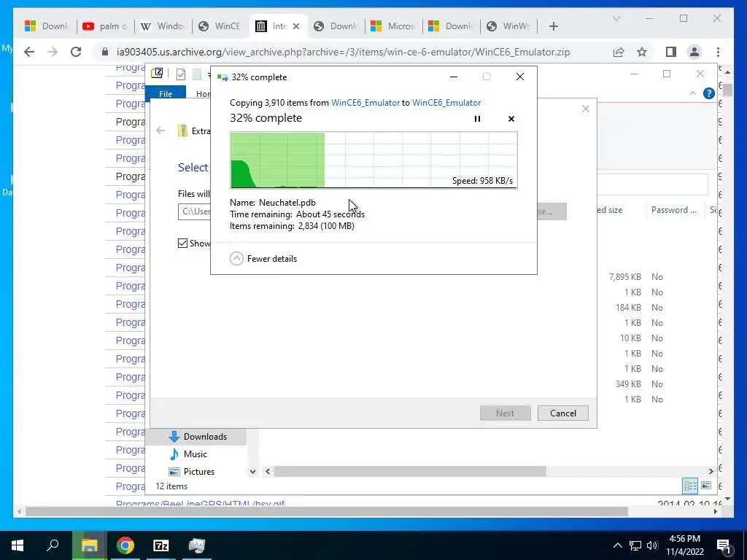
Task: Open Chrome profile avatar
Action: [694, 52]
